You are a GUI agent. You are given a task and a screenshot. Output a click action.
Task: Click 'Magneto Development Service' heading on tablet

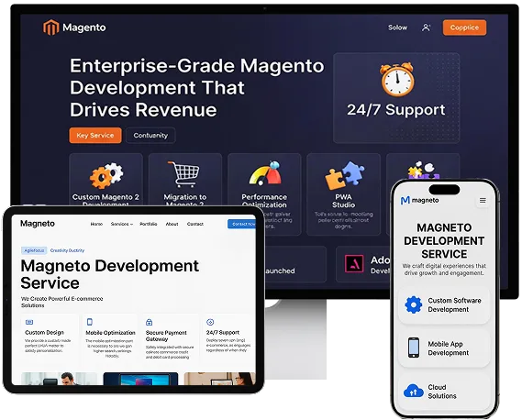[110, 274]
